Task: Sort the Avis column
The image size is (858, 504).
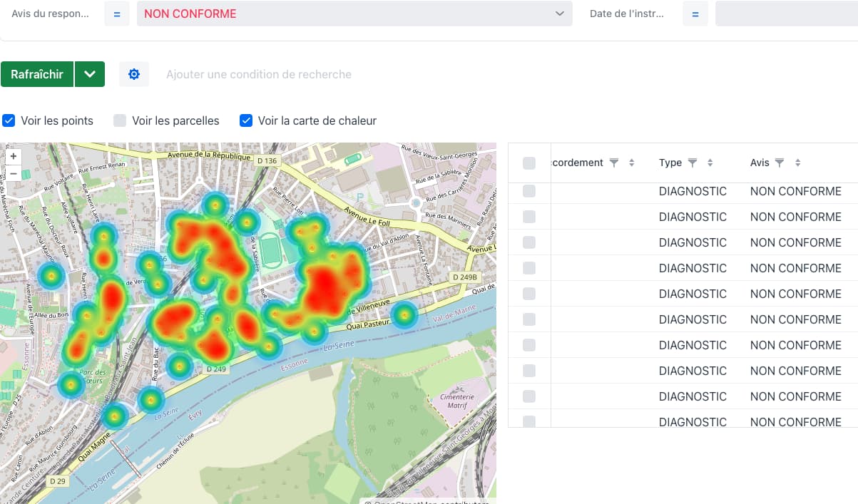Action: click(799, 163)
